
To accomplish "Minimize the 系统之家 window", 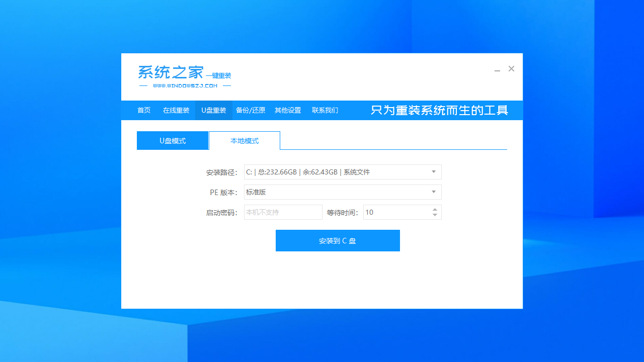I will coord(497,69).
